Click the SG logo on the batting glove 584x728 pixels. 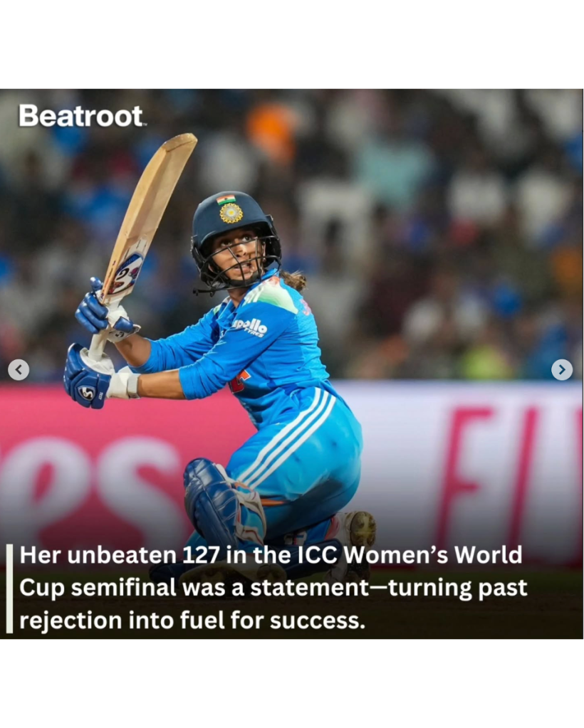point(86,393)
